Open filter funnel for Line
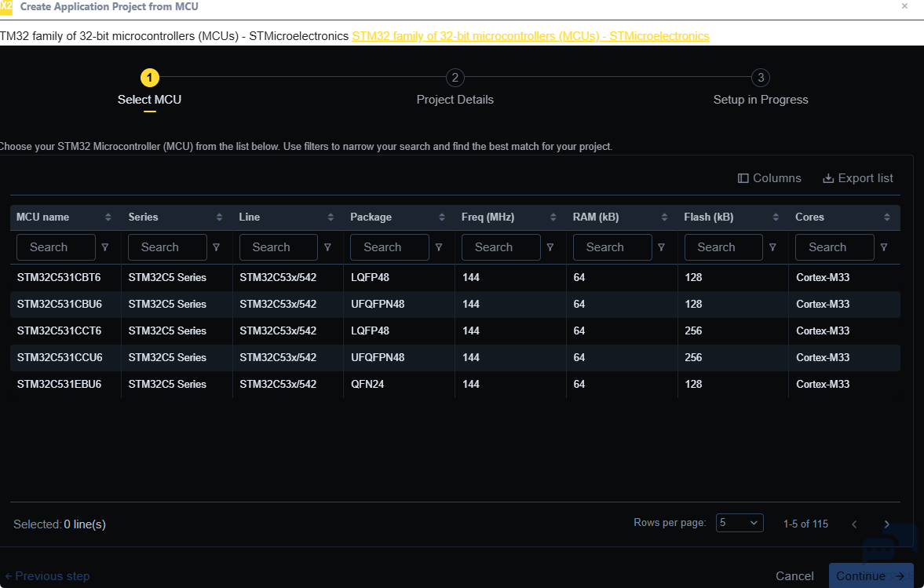This screenshot has width=924, height=588. [x=327, y=247]
